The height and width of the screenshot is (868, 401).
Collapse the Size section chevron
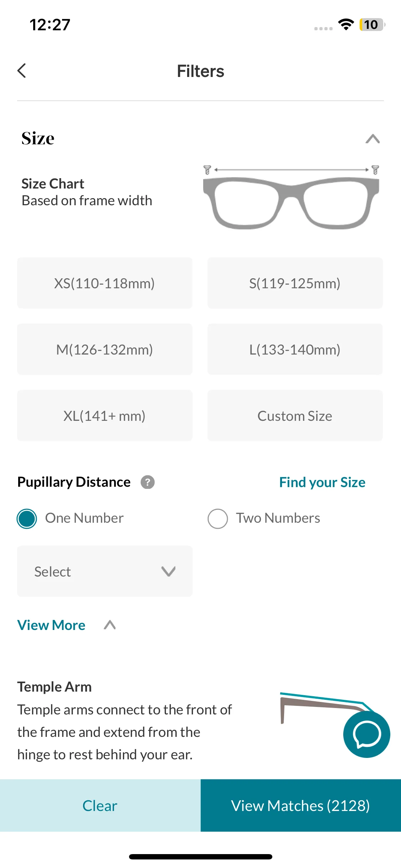pyautogui.click(x=372, y=139)
